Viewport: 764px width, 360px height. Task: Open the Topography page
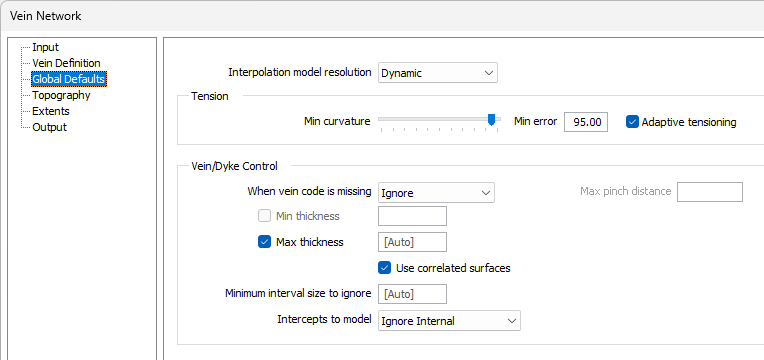click(x=61, y=95)
